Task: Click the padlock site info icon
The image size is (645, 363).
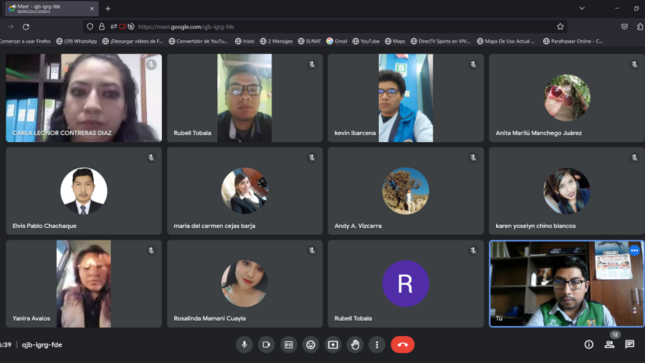Action: pos(102,27)
